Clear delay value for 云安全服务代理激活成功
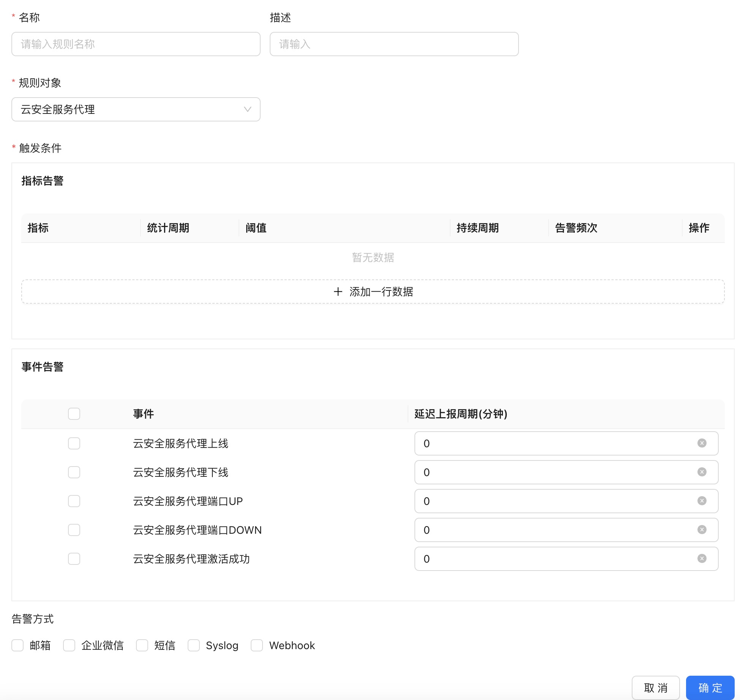740x700 pixels. (702, 558)
